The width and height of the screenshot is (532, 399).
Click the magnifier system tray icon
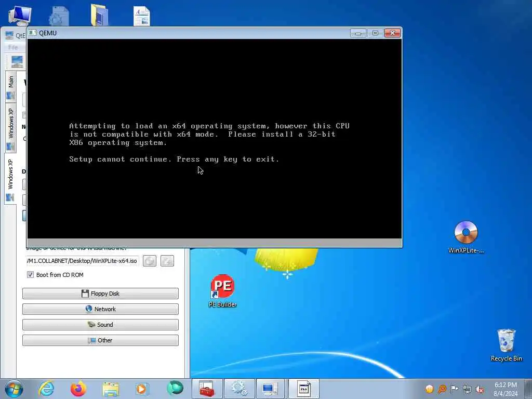click(x=442, y=389)
